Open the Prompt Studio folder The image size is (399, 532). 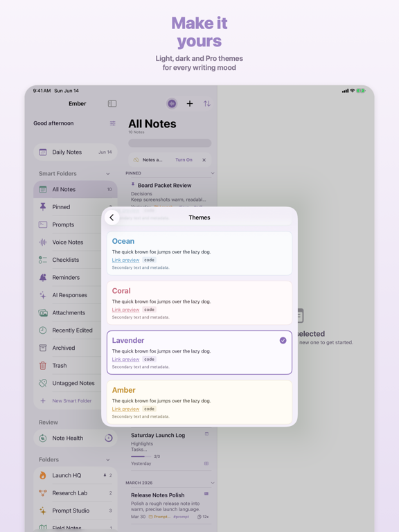click(x=76, y=511)
